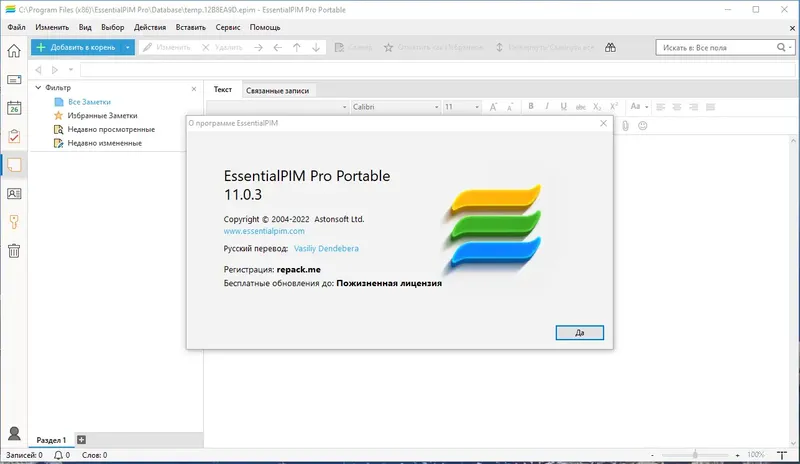Open the Файл menu
The image size is (800, 464).
16,28
